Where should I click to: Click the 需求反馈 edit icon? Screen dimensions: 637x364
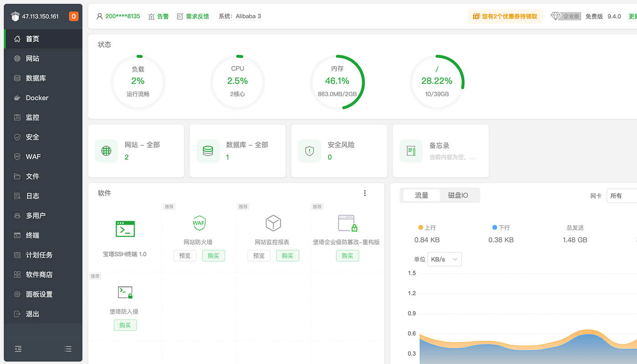pyautogui.click(x=180, y=16)
